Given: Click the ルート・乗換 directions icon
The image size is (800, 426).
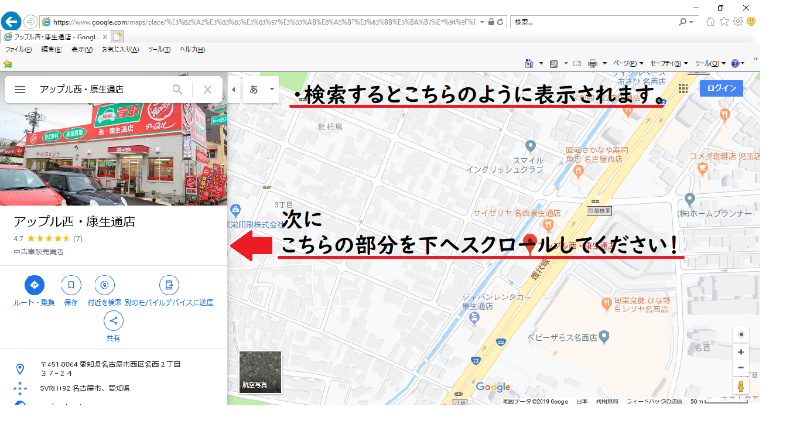Looking at the screenshot, I should coord(34,285).
